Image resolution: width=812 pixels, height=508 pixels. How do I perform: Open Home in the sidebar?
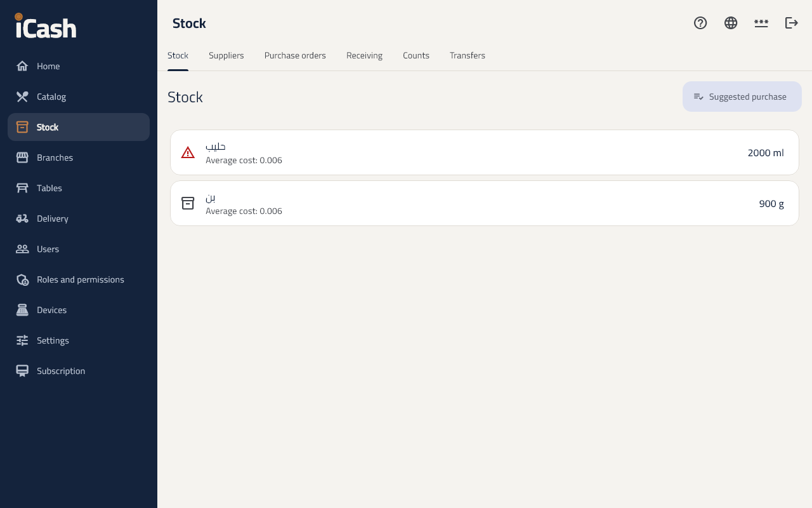[79, 66]
